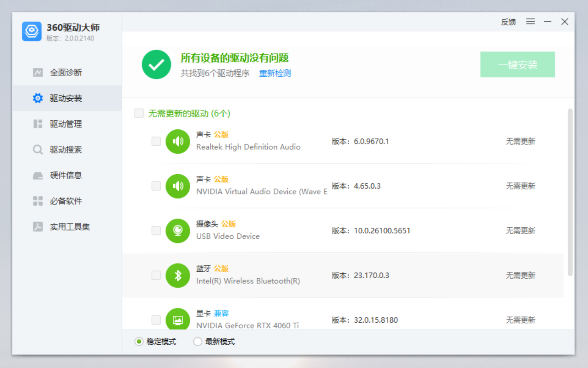This screenshot has height=368, width=588.
Task: Click the green checkmark status icon
Action: point(156,64)
